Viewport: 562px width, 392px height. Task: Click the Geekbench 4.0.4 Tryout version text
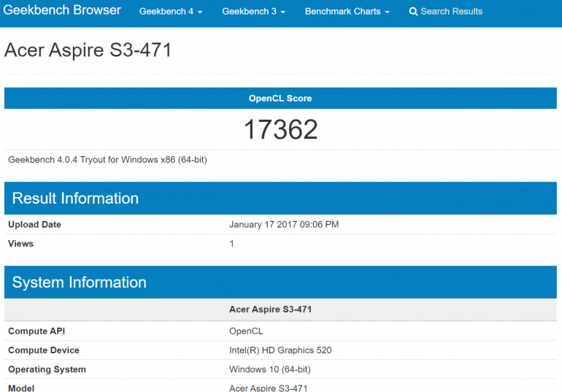pos(107,160)
